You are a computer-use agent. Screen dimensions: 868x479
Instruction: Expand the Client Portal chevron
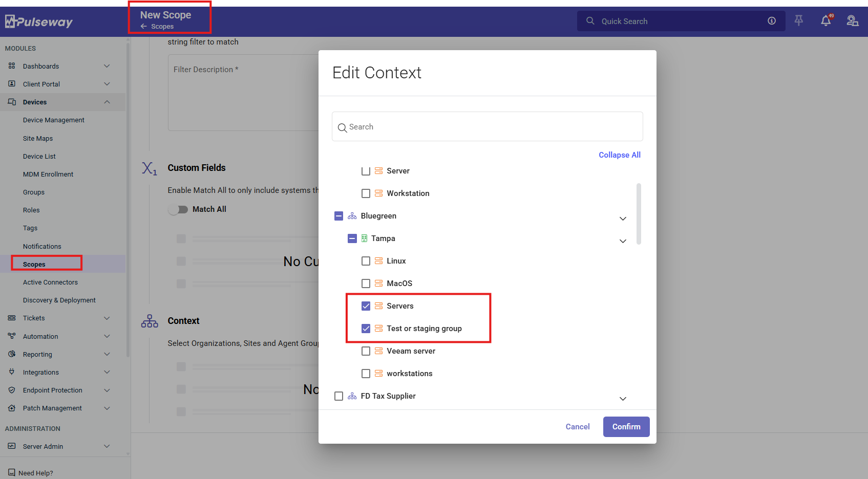point(107,84)
